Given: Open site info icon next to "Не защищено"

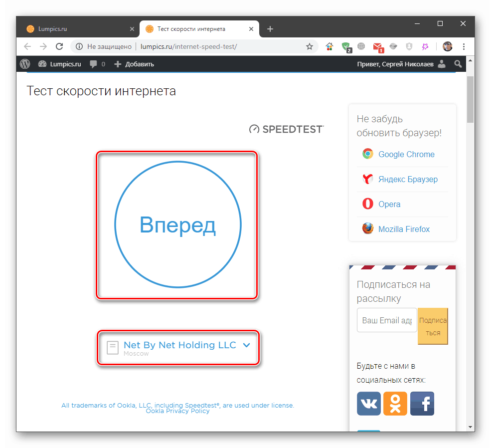Looking at the screenshot, I should coord(79,47).
